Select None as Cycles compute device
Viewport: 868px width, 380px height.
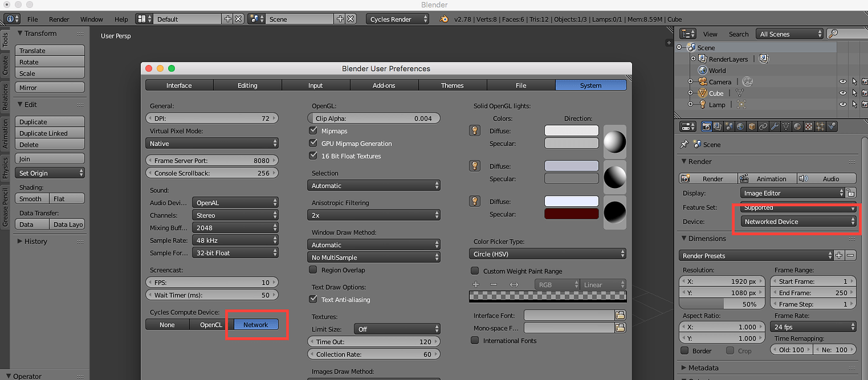167,325
